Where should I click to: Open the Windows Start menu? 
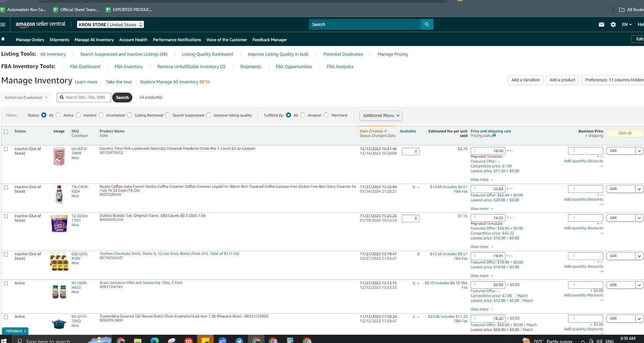(x=4, y=341)
